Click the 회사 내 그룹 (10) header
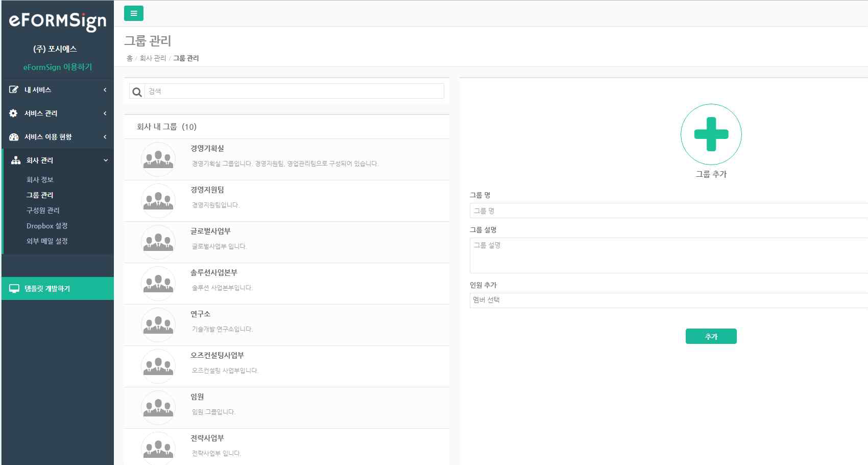 point(166,127)
